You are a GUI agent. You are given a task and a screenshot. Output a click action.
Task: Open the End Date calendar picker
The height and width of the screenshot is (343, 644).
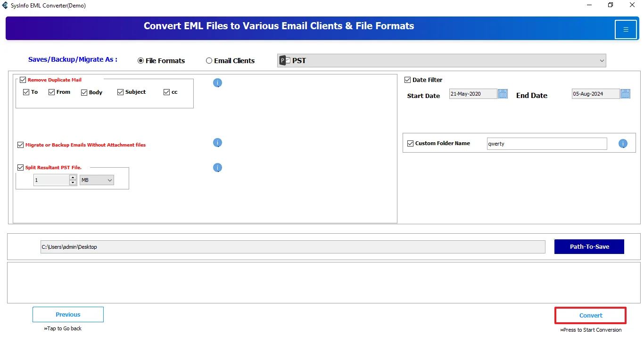pos(625,94)
